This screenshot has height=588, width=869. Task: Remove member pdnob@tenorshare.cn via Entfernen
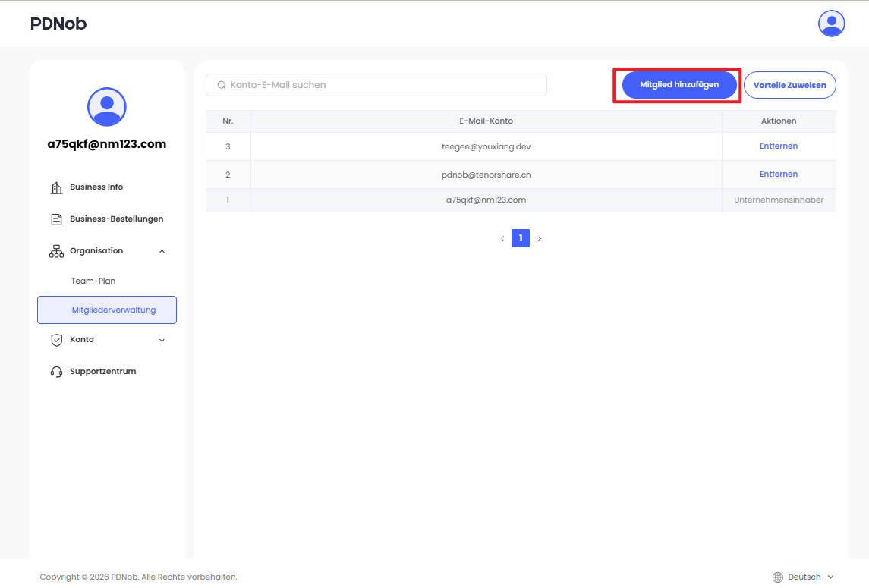(x=778, y=174)
